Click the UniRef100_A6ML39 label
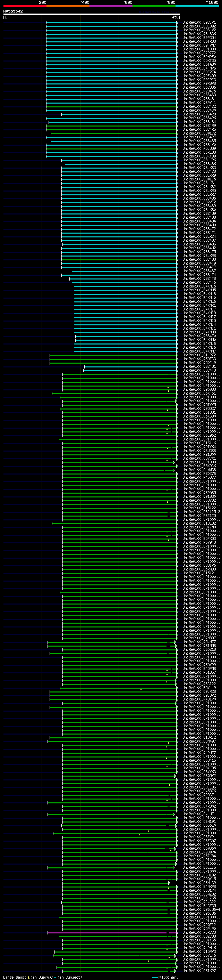Screen dimensions: 222x980 click(199, 883)
